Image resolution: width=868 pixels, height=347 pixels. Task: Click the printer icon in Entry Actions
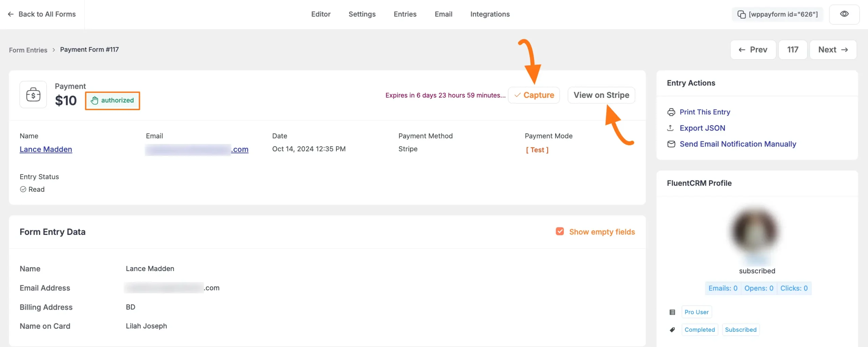(x=671, y=112)
